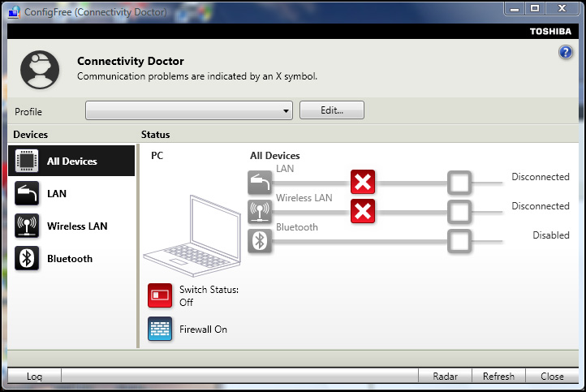Image resolution: width=586 pixels, height=392 pixels.
Task: Open help via blue question mark icon
Action: click(x=566, y=52)
